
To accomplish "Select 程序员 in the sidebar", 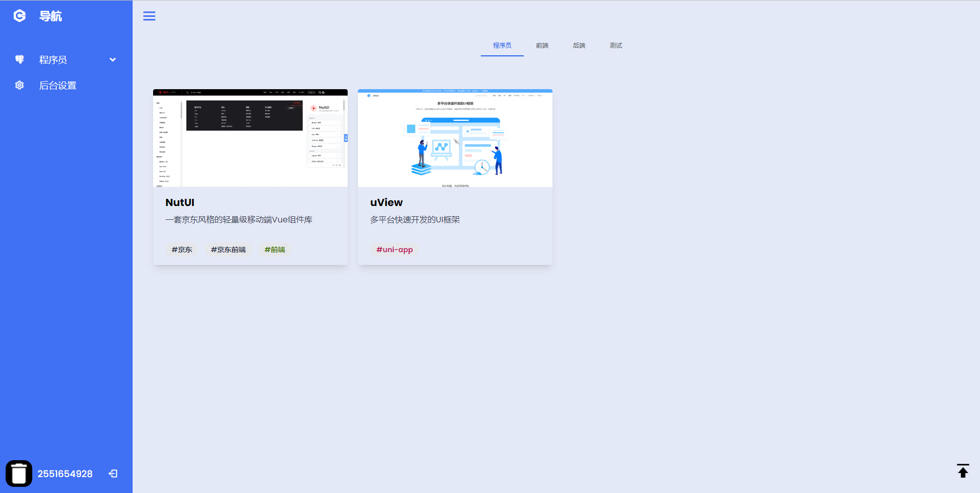I will click(53, 60).
